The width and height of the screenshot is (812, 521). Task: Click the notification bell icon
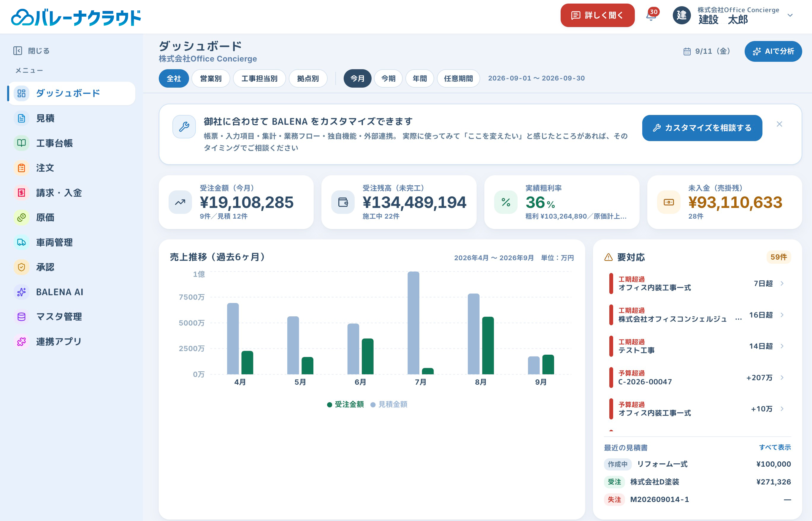click(x=651, y=16)
